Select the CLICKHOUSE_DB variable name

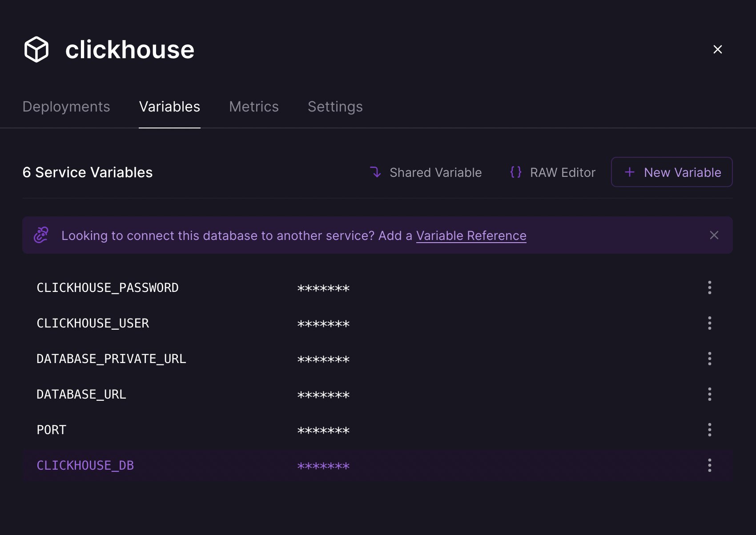[x=85, y=466]
